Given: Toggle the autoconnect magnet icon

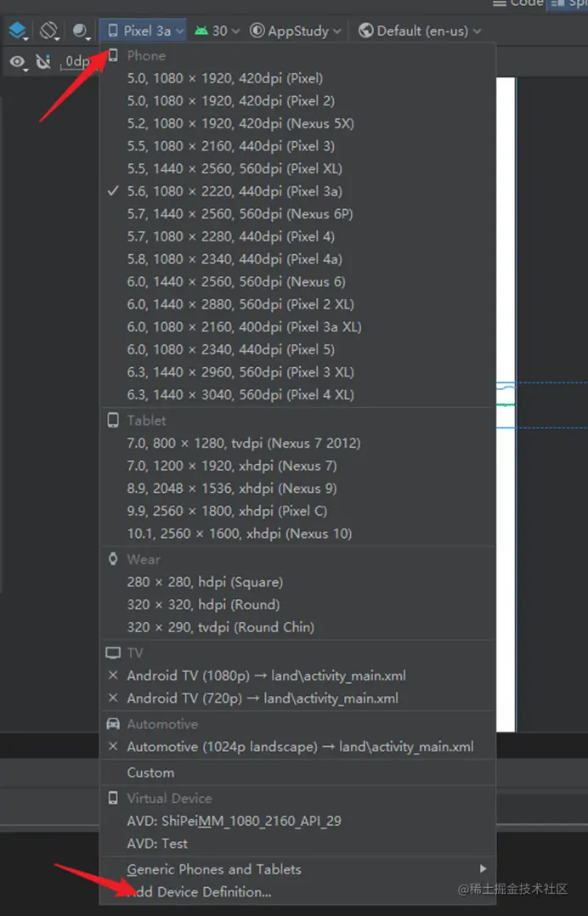Looking at the screenshot, I should 43,61.
